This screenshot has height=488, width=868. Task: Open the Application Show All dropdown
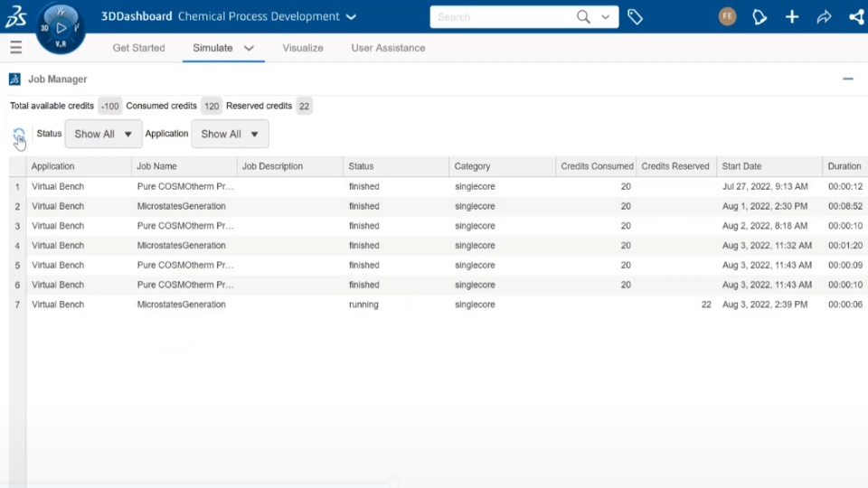click(x=230, y=134)
